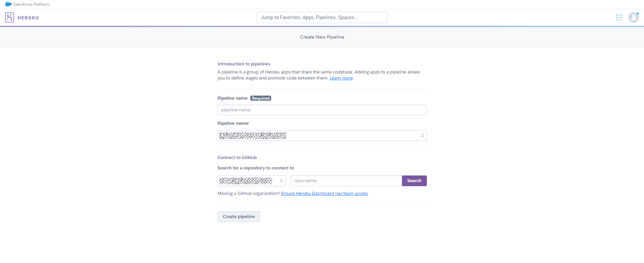The width and height of the screenshot is (644, 263).
Task: Click the Connect to GitHub section heading
Action: (x=237, y=158)
